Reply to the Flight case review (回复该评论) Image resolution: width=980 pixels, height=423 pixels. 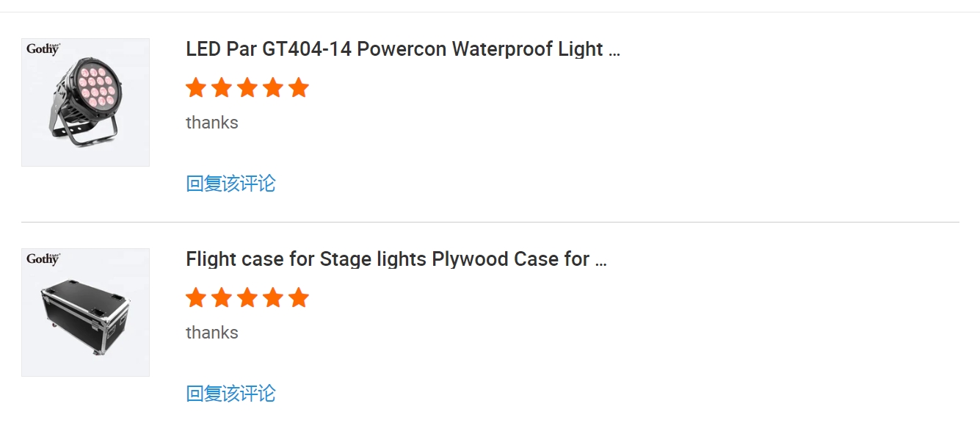click(x=231, y=394)
